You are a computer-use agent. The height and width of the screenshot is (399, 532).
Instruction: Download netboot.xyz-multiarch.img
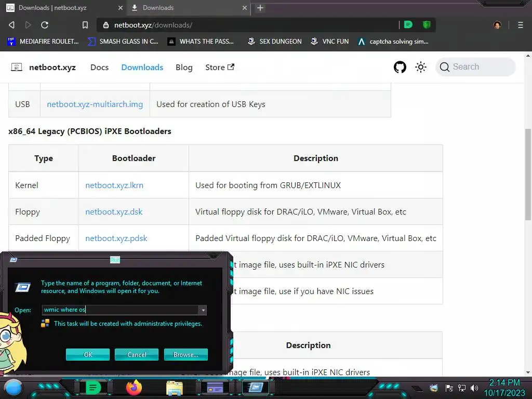(x=95, y=104)
